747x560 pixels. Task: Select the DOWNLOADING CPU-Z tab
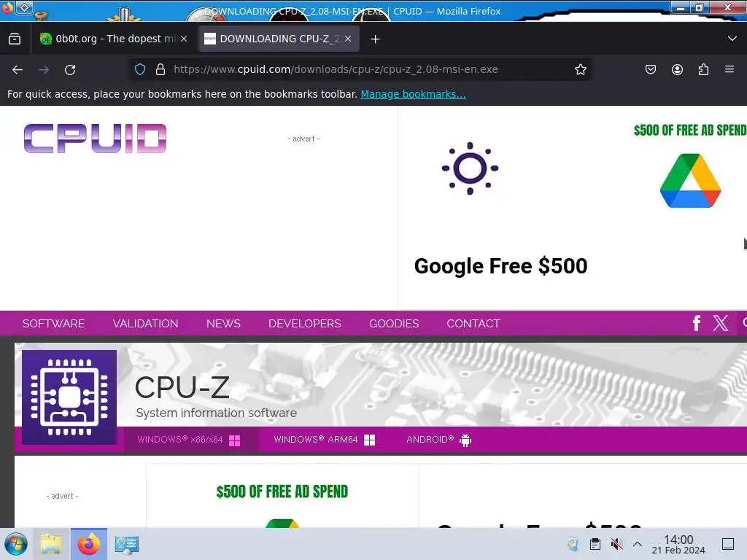[279, 39]
